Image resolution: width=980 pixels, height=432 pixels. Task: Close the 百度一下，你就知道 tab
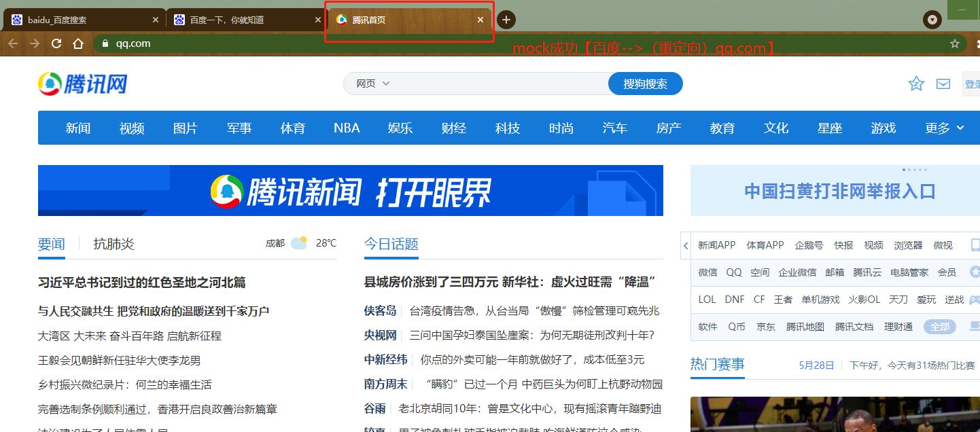pyautogui.click(x=317, y=20)
